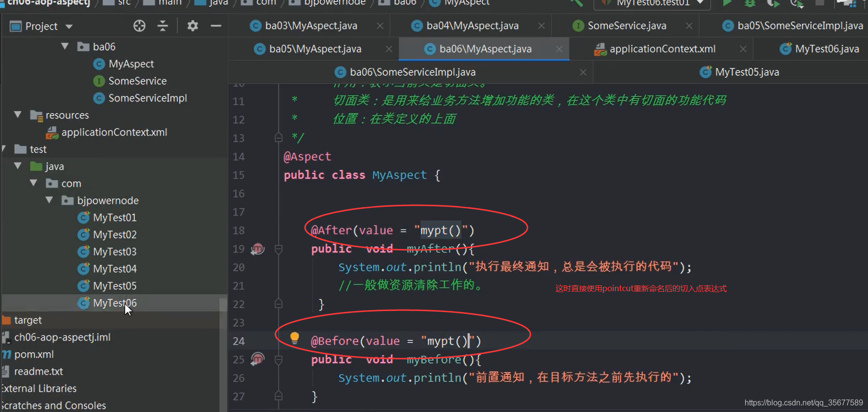This screenshot has height=412, width=868.
Task: Click the locate-in-project crosshair icon
Action: [139, 26]
